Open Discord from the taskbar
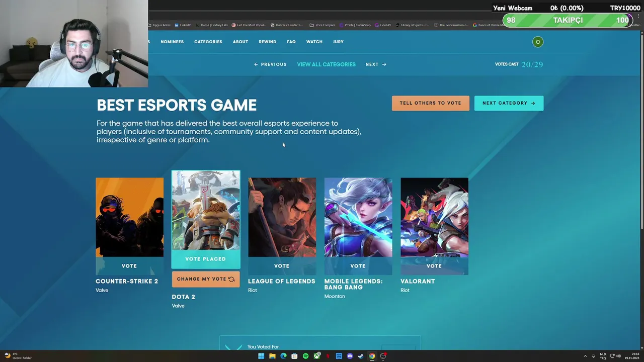This screenshot has height=362, width=644. [x=350, y=356]
